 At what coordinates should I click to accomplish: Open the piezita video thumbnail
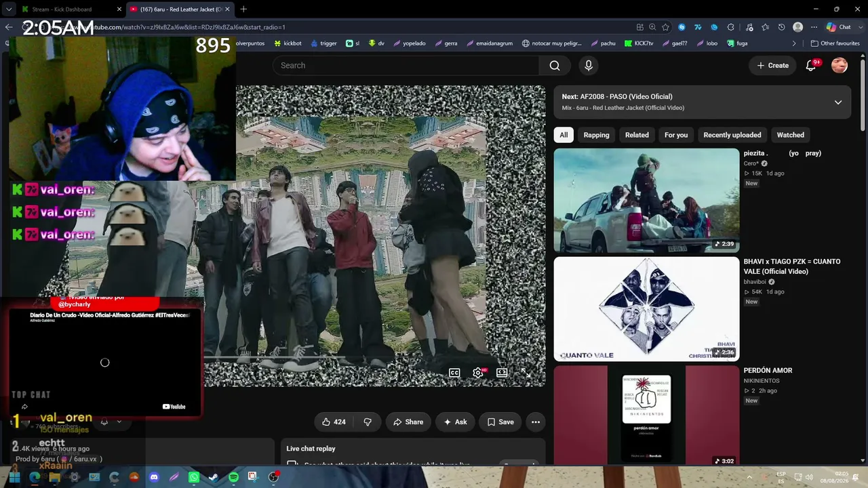(646, 201)
